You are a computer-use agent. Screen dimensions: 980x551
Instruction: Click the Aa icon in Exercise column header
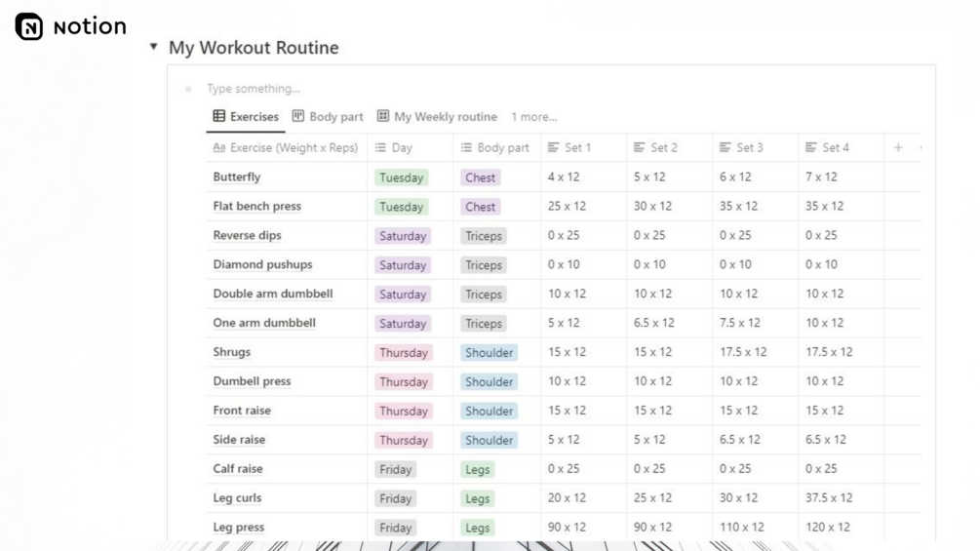[218, 147]
